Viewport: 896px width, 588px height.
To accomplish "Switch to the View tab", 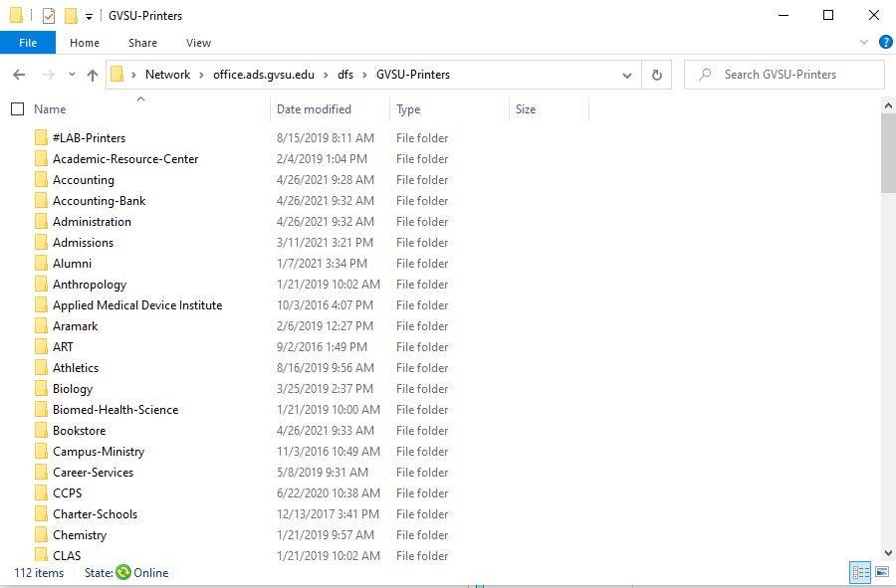I will pyautogui.click(x=198, y=43).
